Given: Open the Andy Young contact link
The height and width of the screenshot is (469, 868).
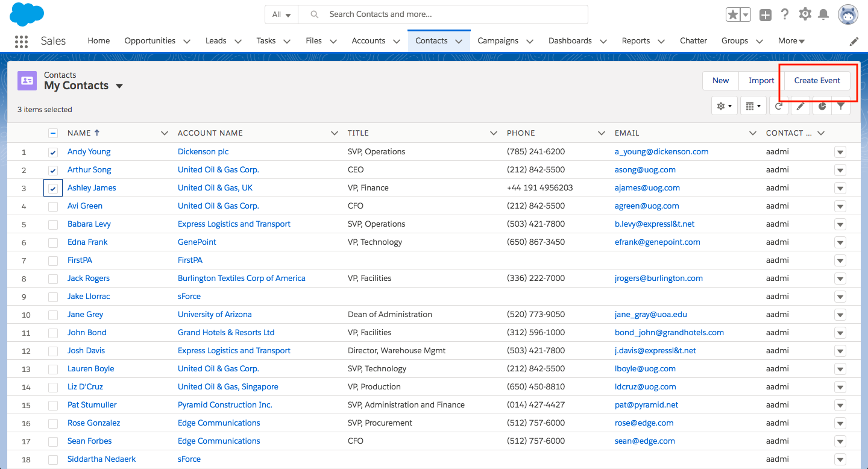Looking at the screenshot, I should [89, 152].
